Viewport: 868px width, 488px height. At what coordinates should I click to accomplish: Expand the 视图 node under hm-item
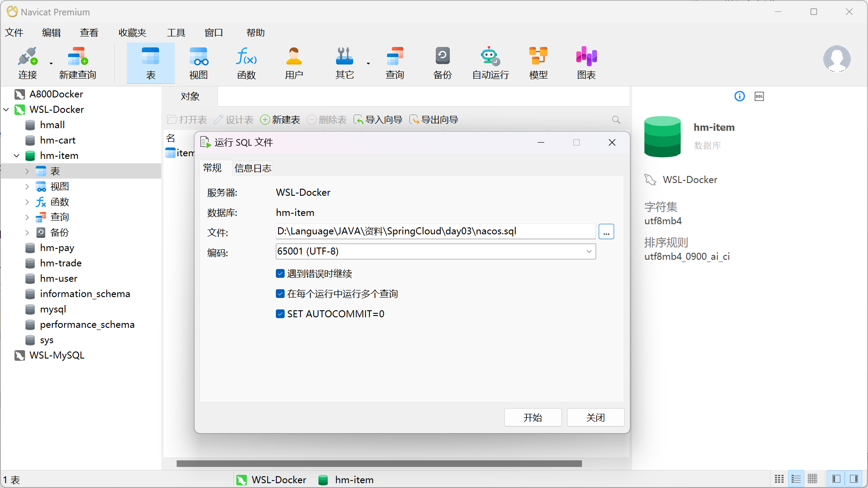point(27,187)
